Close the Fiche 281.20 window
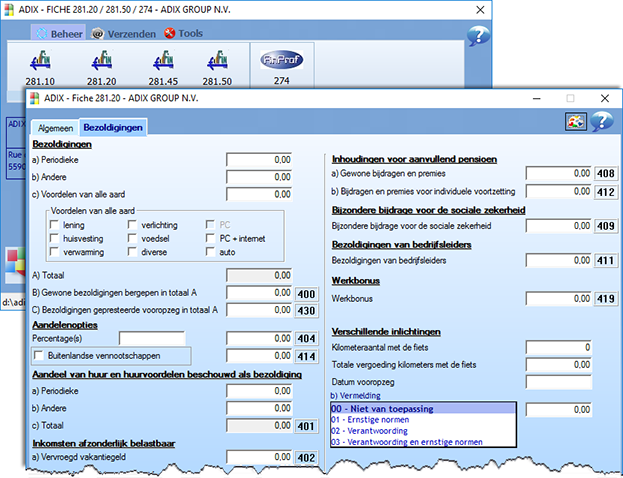This screenshot has width=623, height=478. click(605, 98)
